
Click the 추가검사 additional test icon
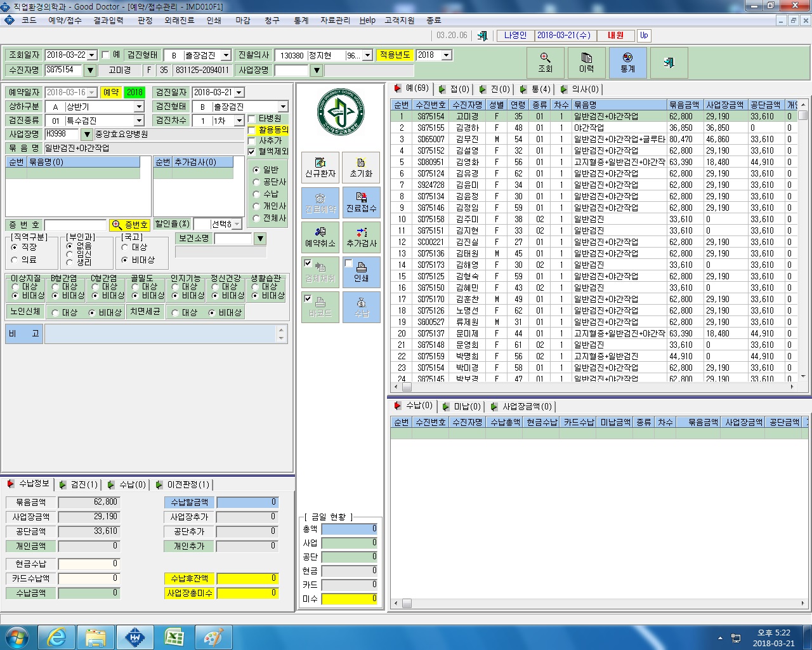pyautogui.click(x=361, y=237)
